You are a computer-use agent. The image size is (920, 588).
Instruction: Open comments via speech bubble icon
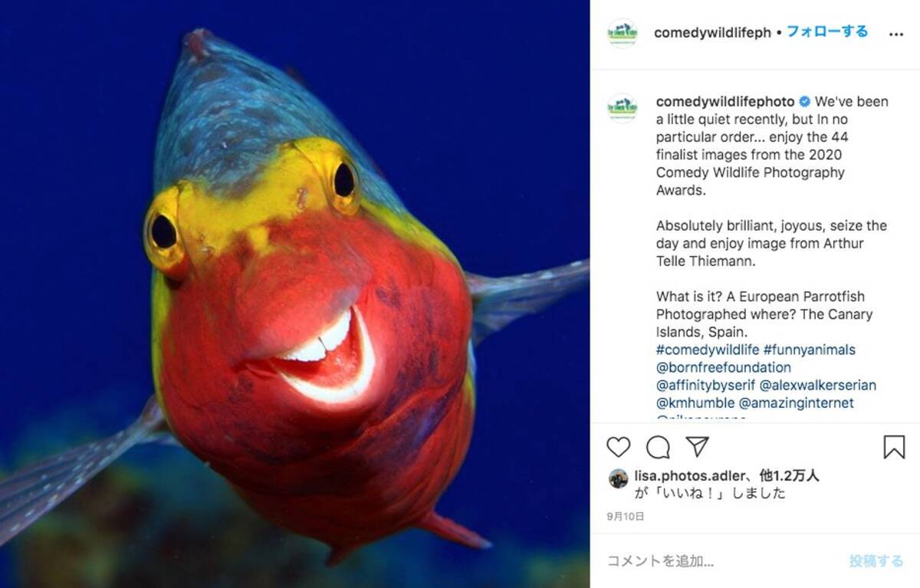click(x=658, y=447)
